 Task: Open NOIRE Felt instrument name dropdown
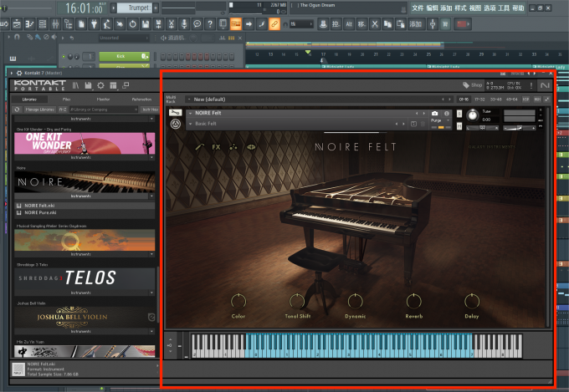pos(190,113)
